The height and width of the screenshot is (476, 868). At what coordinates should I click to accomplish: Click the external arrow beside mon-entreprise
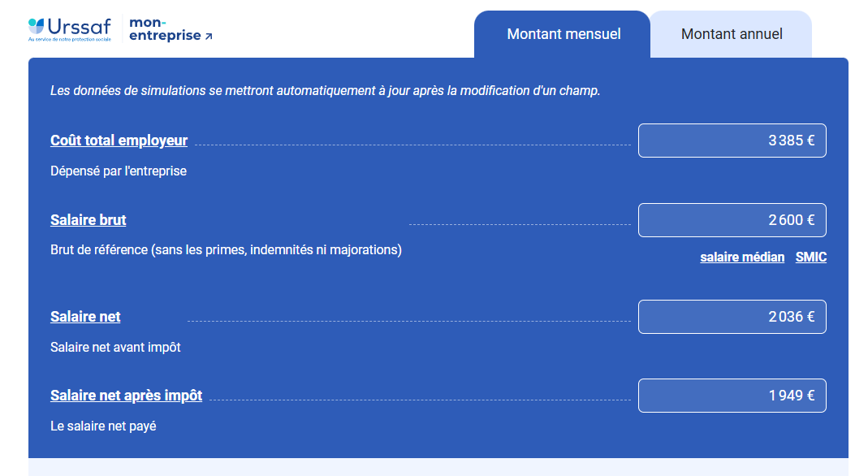[209, 37]
